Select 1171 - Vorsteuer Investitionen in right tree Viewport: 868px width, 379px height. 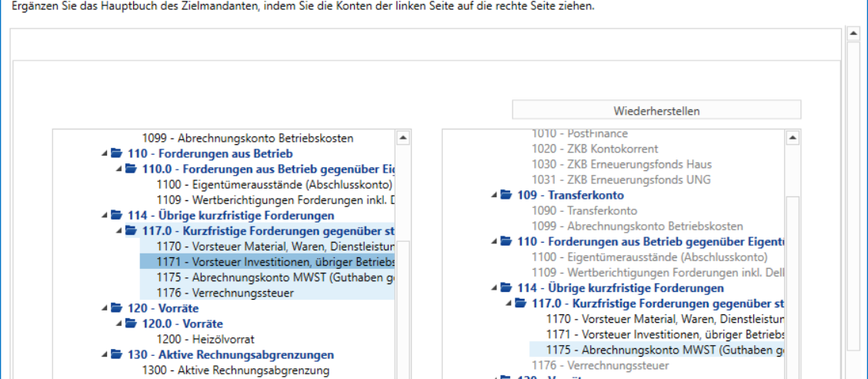[665, 334]
